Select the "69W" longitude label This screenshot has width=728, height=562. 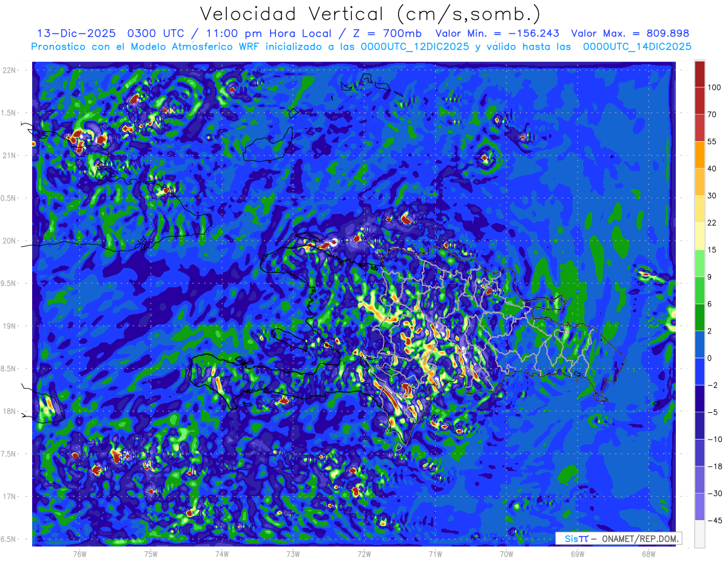coord(578,554)
